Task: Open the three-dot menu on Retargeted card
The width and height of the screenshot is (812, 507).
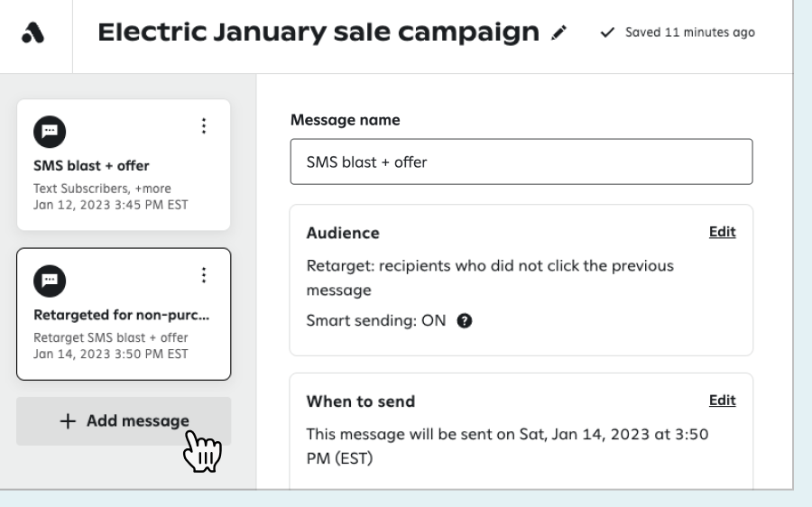Action: click(204, 275)
